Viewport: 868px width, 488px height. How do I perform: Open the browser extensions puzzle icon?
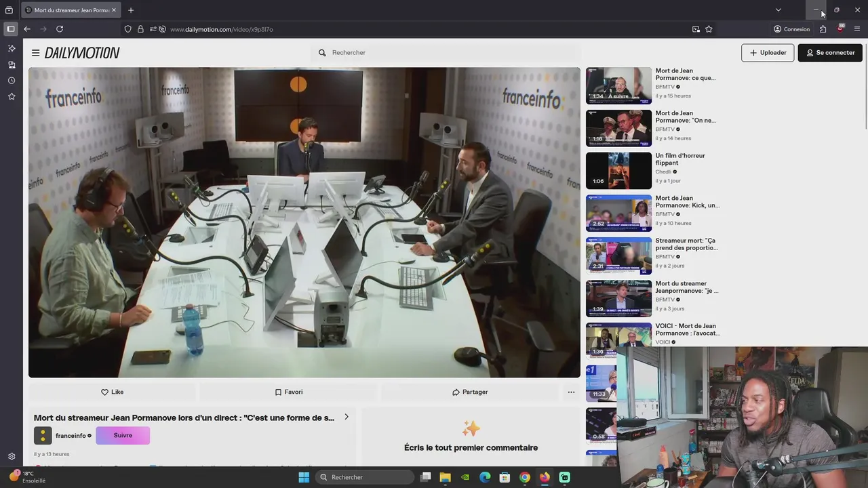[823, 29]
